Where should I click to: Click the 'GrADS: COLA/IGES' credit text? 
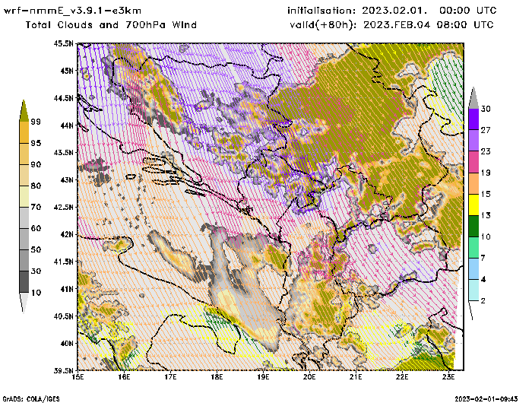point(31,399)
